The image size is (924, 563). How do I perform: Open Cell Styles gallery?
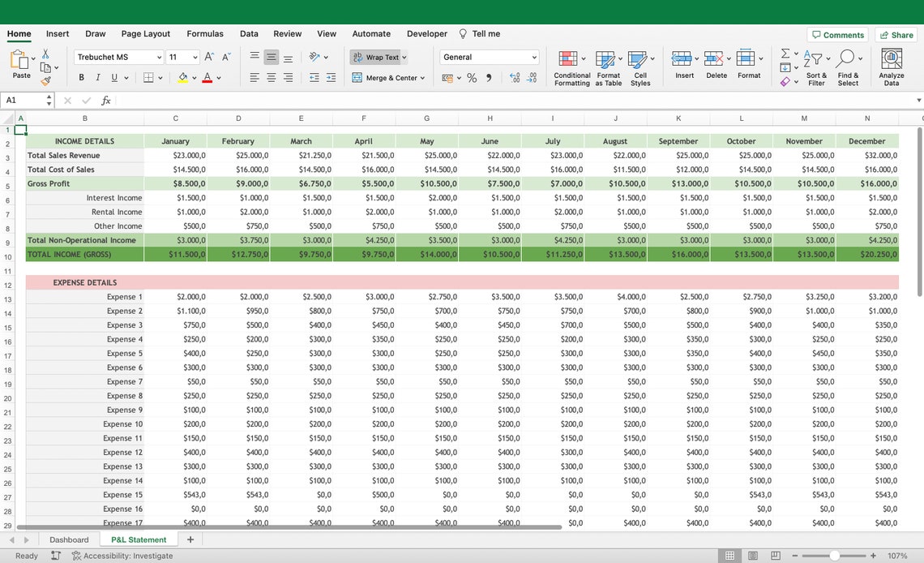[x=640, y=68]
